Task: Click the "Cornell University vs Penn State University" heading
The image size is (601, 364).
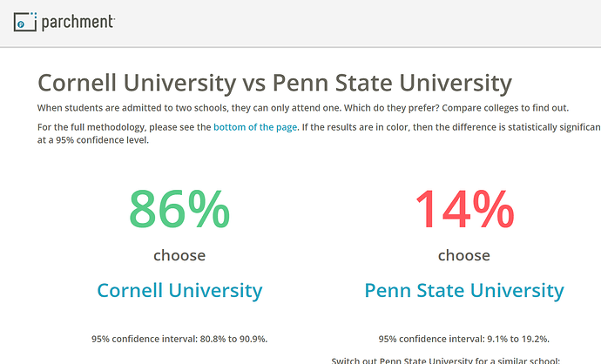Action: [x=274, y=83]
